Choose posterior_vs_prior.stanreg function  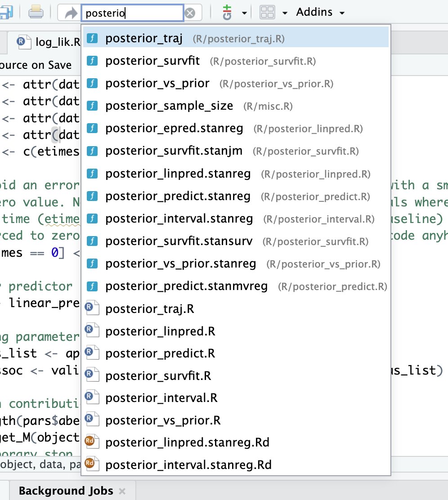click(236, 263)
